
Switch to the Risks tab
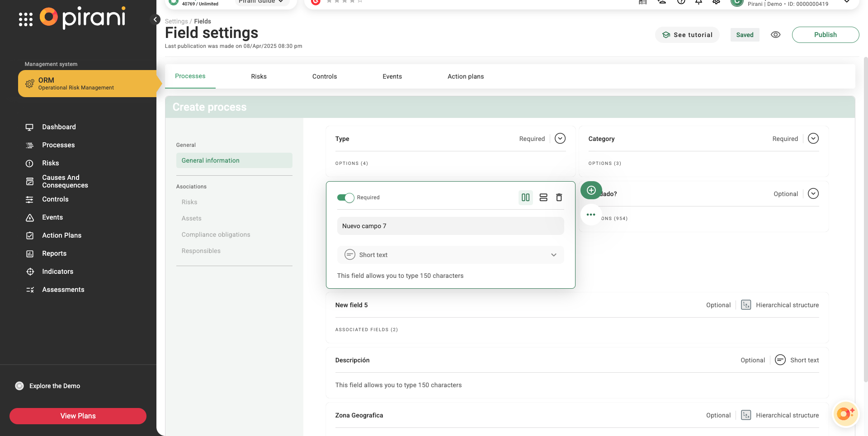(x=259, y=76)
